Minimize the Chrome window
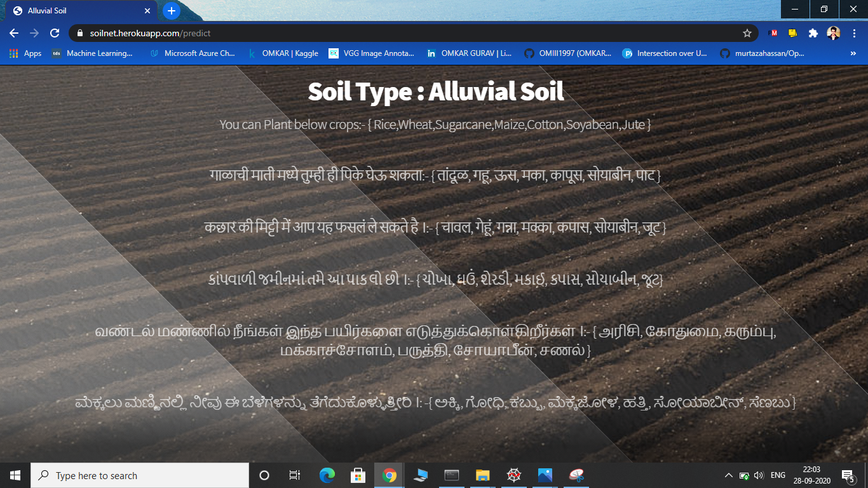868x488 pixels. 795,10
